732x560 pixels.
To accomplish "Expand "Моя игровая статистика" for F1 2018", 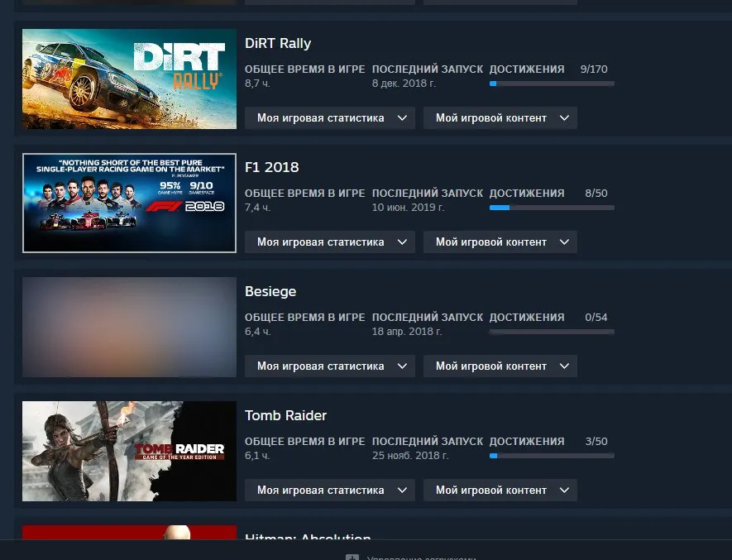I will coord(329,242).
